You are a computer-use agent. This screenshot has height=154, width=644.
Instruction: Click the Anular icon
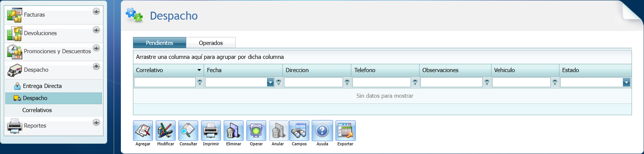tap(278, 131)
